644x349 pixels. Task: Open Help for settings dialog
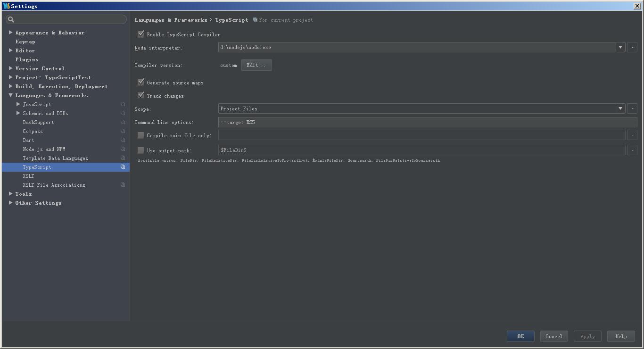621,336
